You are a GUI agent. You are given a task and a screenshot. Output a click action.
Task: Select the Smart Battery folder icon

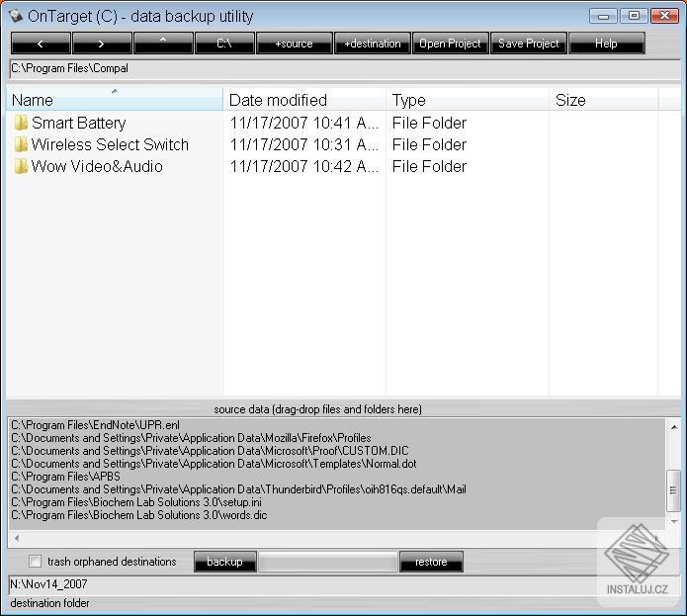(20, 123)
